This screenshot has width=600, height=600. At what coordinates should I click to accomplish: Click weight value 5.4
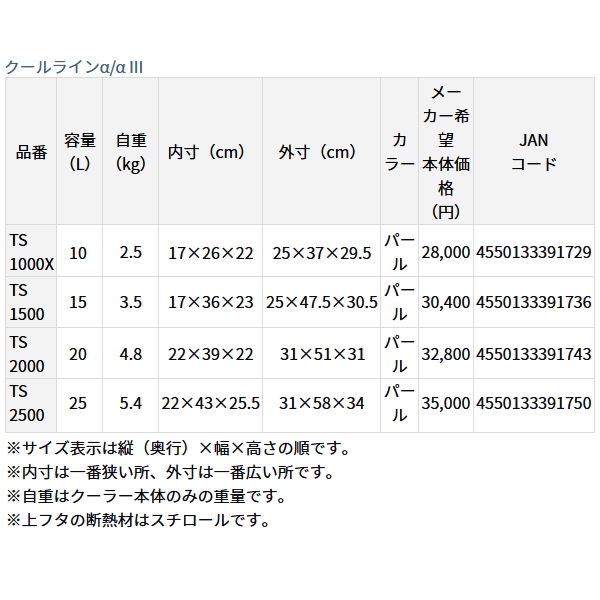tap(130, 403)
